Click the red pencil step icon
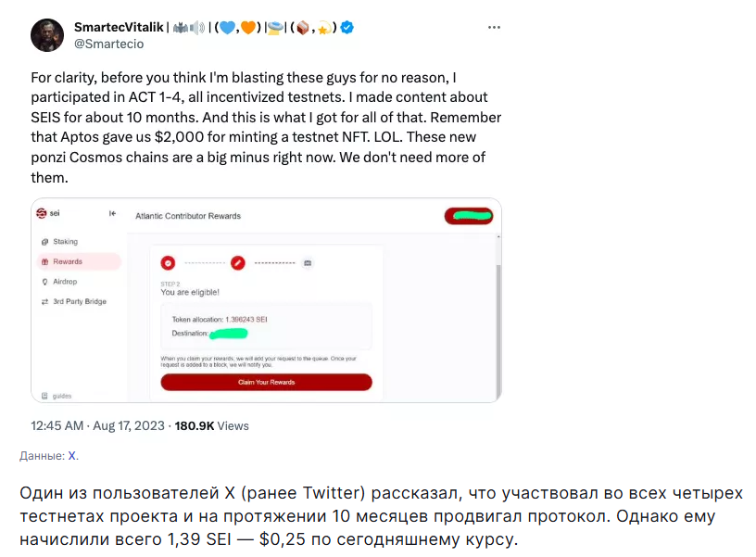Image resolution: width=756 pixels, height=557 pixels. (x=238, y=262)
